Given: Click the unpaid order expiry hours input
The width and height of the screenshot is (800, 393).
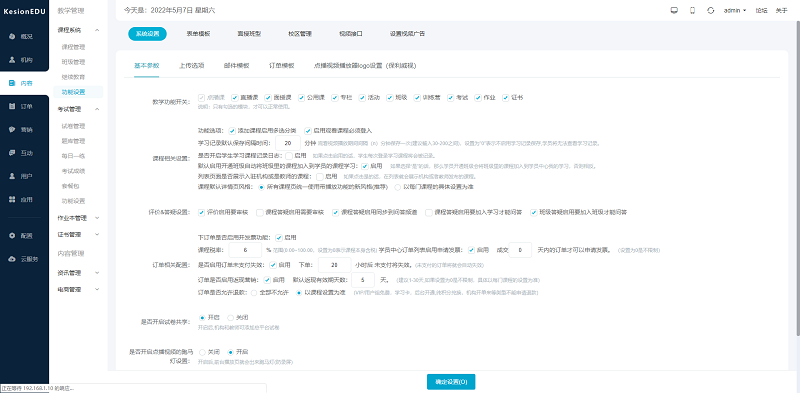Looking at the screenshot, I should tap(334, 265).
